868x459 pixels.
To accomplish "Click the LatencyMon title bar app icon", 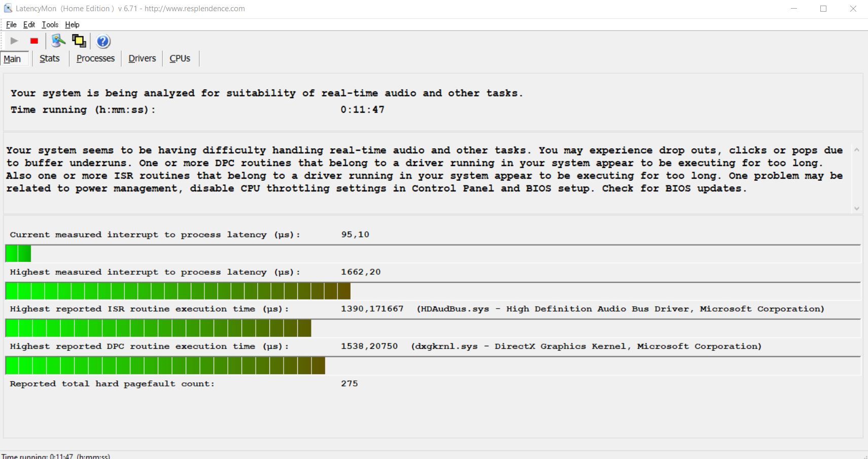I will [x=8, y=9].
